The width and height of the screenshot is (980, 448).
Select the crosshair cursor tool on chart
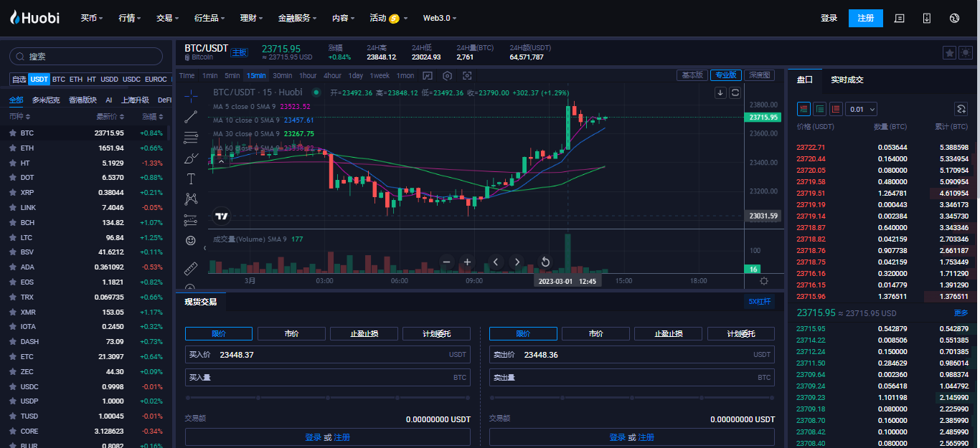[x=191, y=95]
